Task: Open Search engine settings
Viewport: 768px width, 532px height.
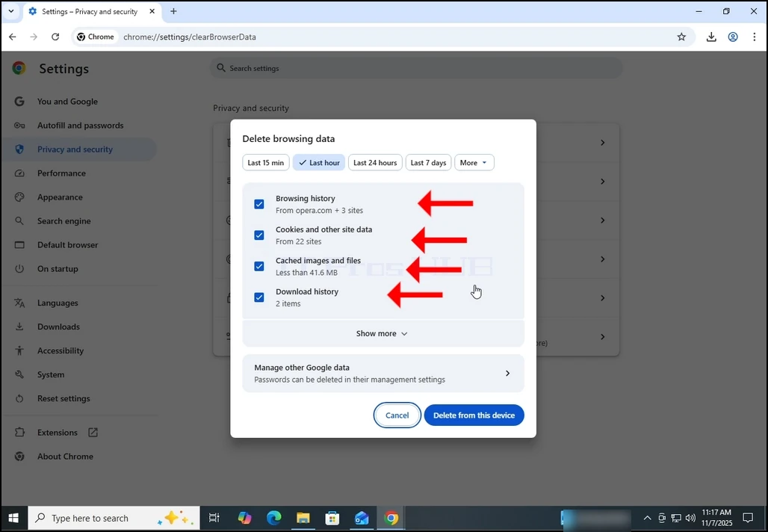Action: click(x=64, y=221)
